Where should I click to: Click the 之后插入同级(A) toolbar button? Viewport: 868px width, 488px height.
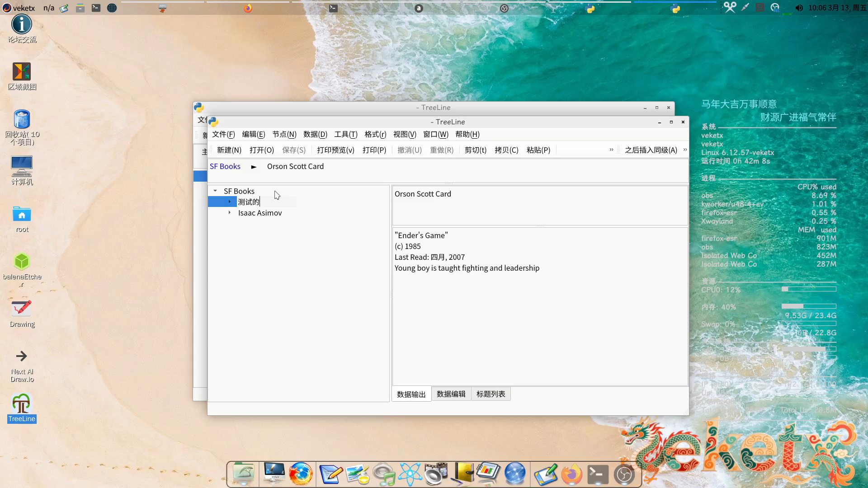coord(651,150)
